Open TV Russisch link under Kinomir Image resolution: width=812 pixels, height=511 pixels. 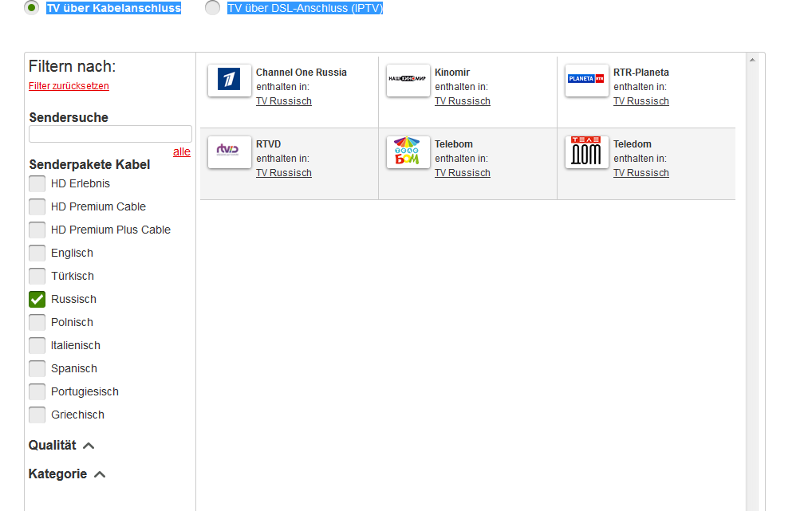click(x=462, y=101)
